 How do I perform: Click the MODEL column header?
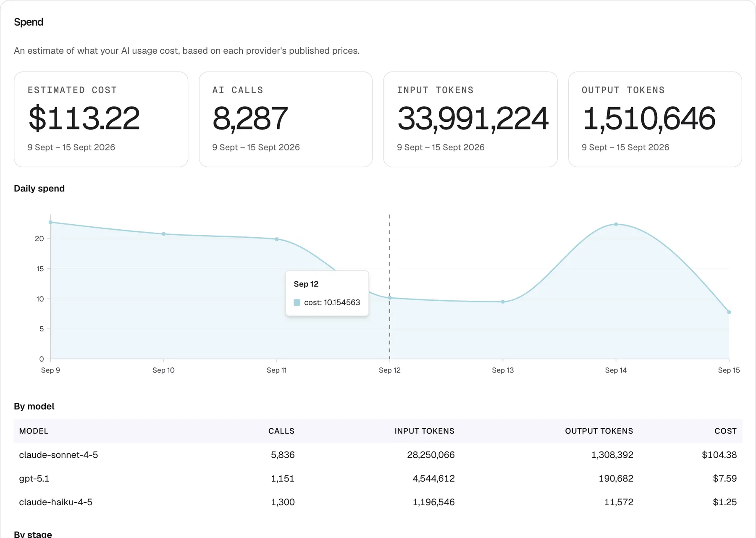click(34, 431)
